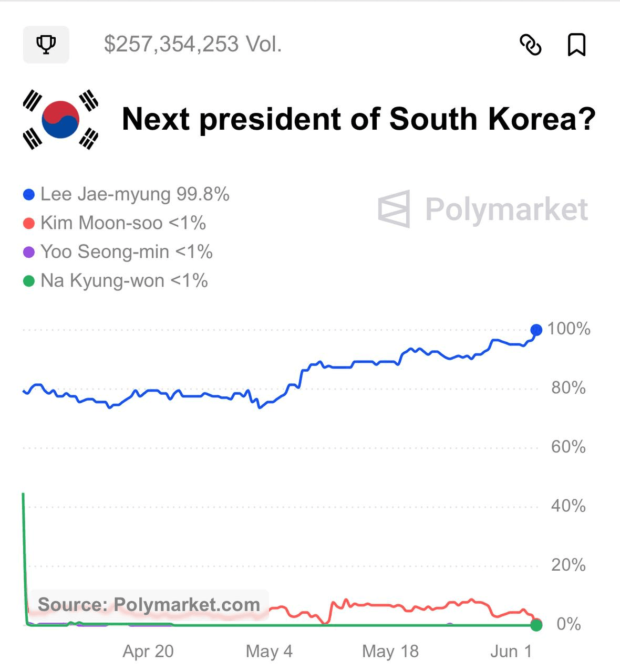Click the trophy icon button
Screen dimensions: 620x672
[46, 45]
